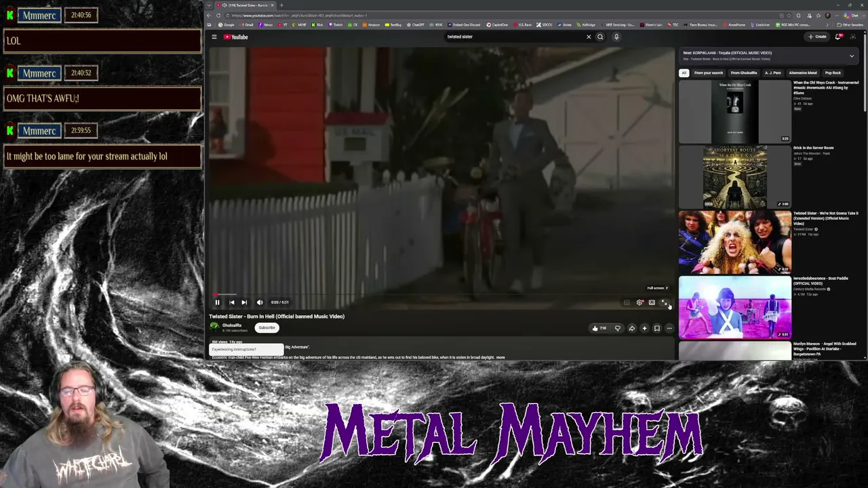Viewport: 868px width, 488px height.
Task: Open the Create button on YouTube
Action: pyautogui.click(x=817, y=37)
